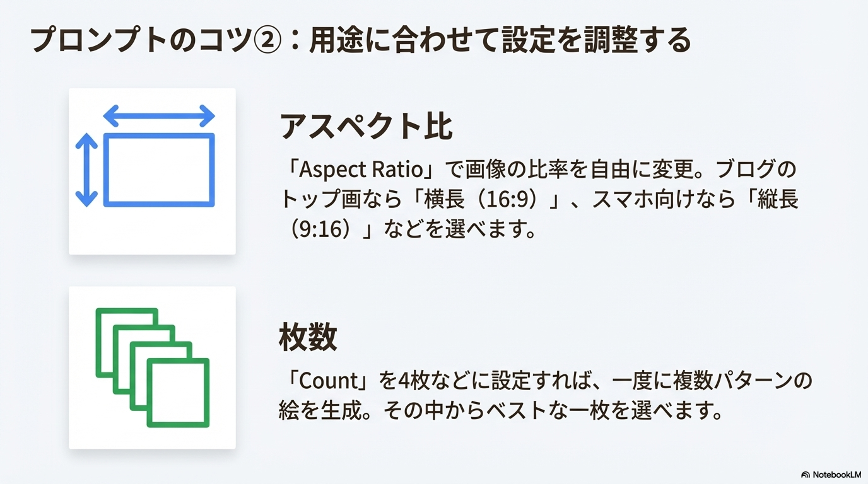This screenshot has height=484, width=868.
Task: Click the NotebookLM logo icon
Action: (x=806, y=475)
